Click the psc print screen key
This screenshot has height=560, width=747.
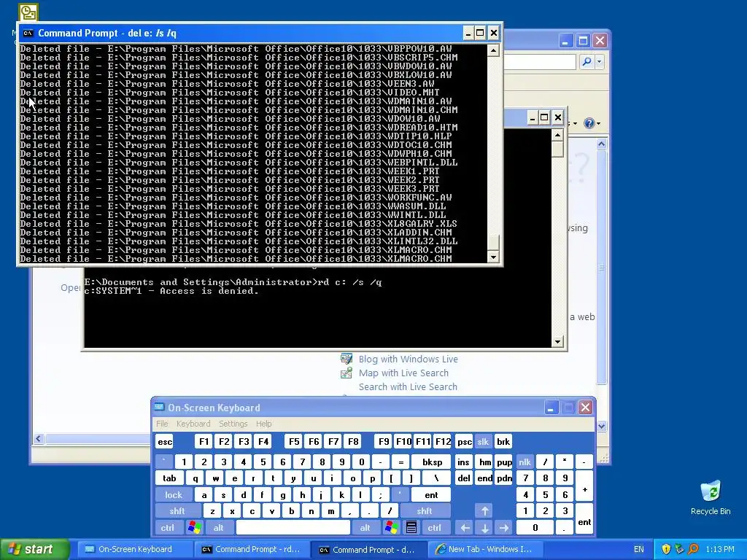click(x=464, y=441)
